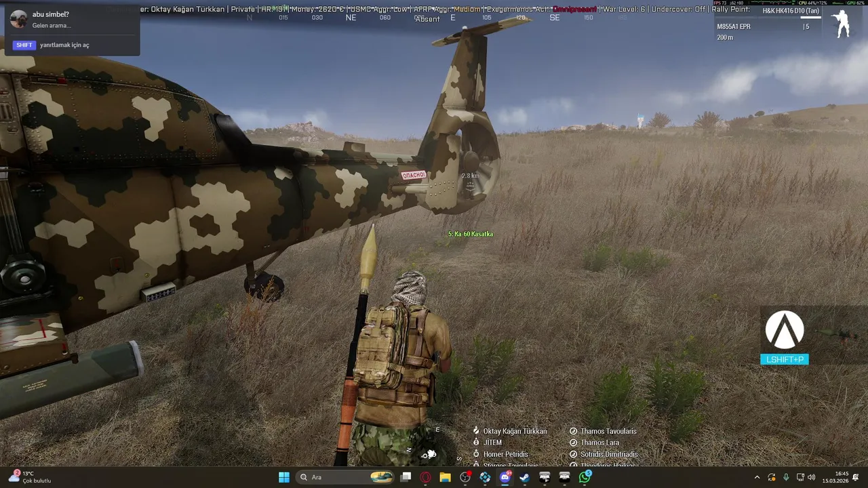Click the 200 m zeroing value
Screen dimensions: 868x488
[x=725, y=37]
